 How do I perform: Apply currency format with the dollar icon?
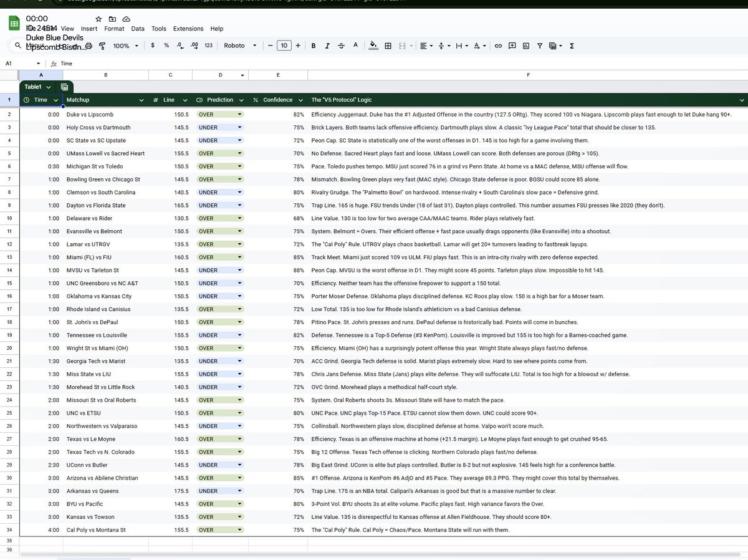(x=153, y=46)
